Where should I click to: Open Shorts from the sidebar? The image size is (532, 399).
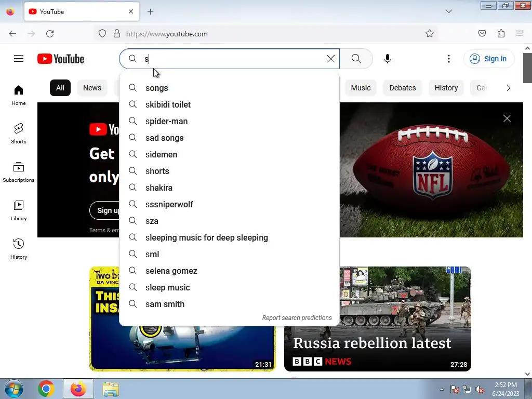tap(19, 134)
